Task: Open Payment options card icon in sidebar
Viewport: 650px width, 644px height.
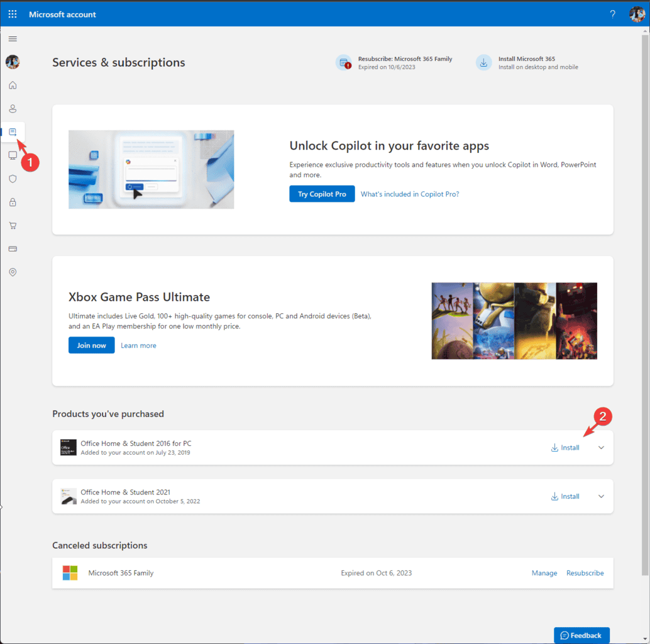Action: 13,249
